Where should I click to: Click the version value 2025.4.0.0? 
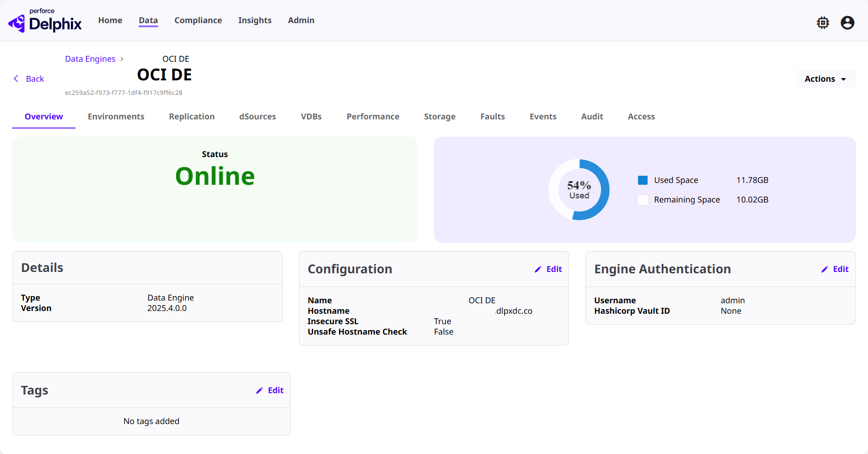tap(167, 308)
